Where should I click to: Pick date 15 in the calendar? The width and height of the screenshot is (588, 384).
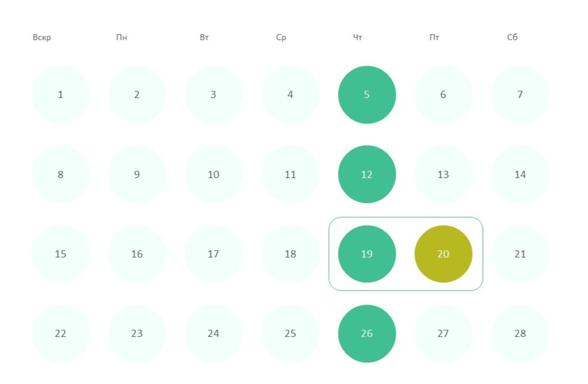[x=60, y=254]
